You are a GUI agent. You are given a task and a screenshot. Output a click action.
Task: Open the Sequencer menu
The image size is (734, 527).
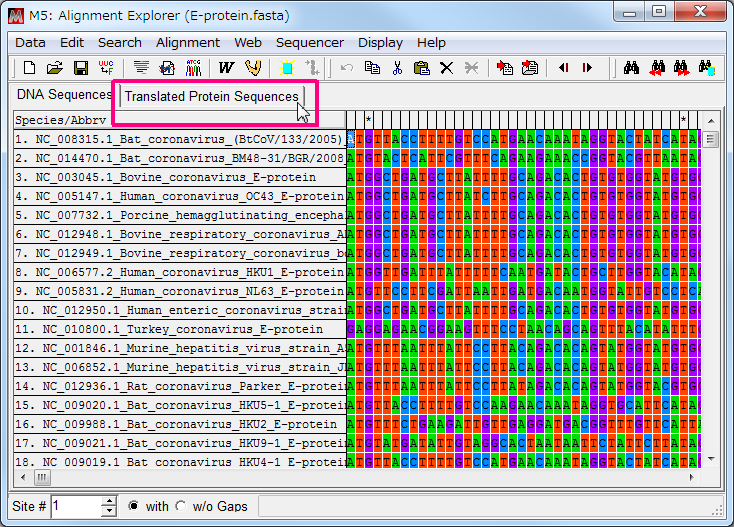(309, 42)
